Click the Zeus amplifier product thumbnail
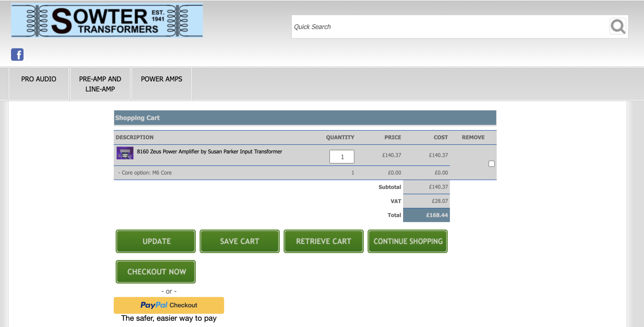 125,153
